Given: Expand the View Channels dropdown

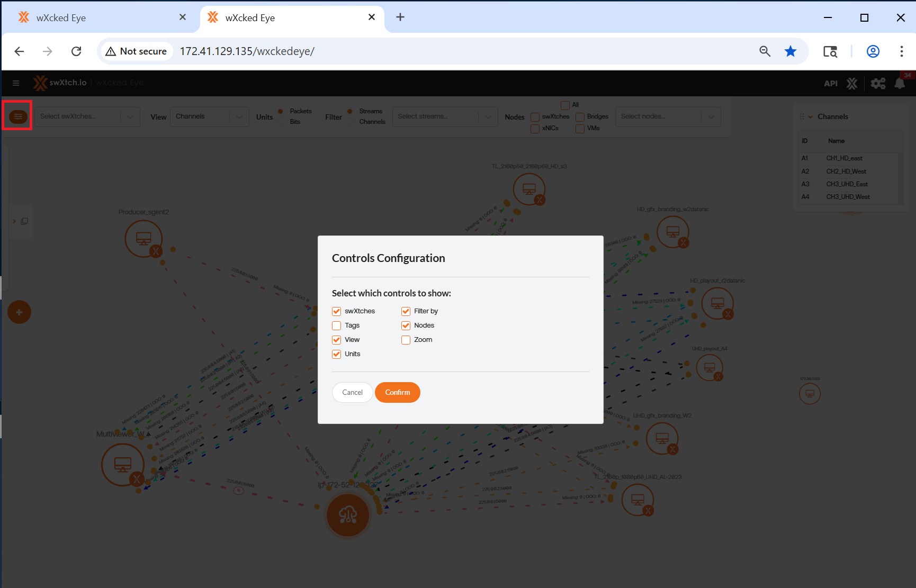Looking at the screenshot, I should point(209,117).
